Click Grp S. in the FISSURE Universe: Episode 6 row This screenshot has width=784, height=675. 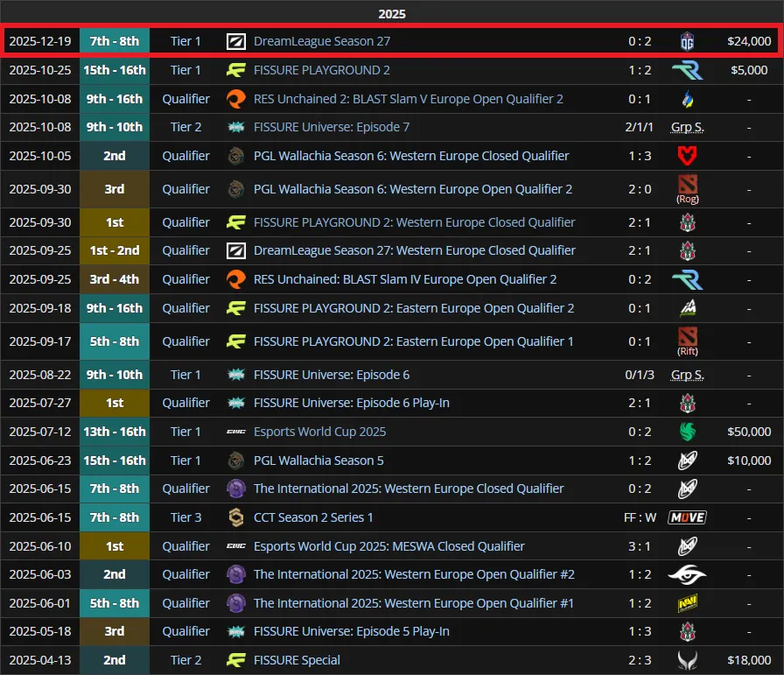coord(688,376)
